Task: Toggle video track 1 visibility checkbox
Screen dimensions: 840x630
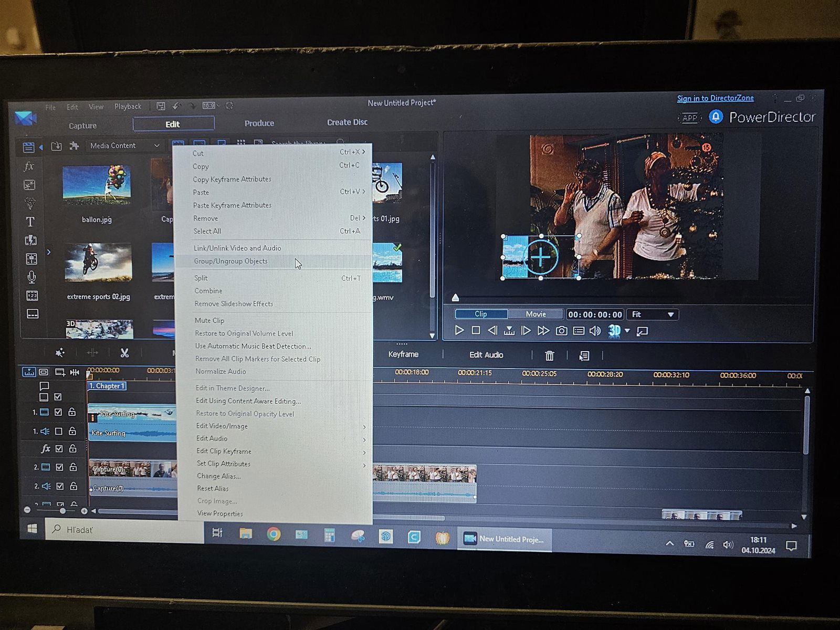Action: (58, 412)
